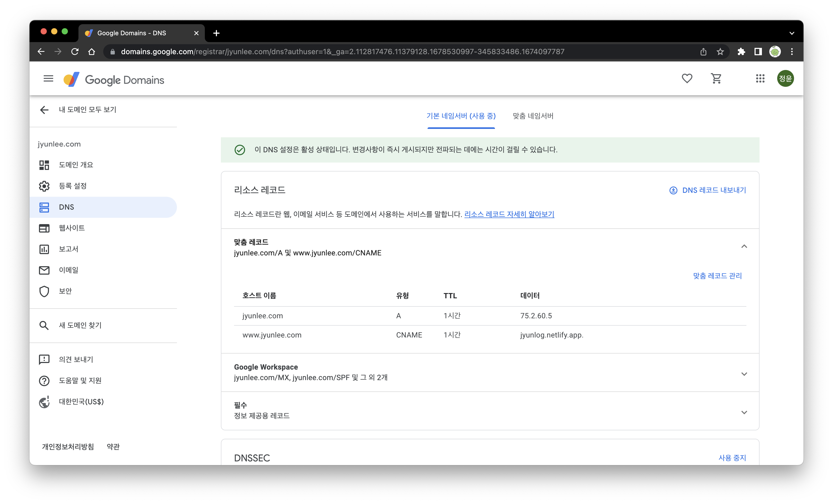Image resolution: width=833 pixels, height=504 pixels.
Task: Change region 대한민국(US$)
Action: point(103,402)
